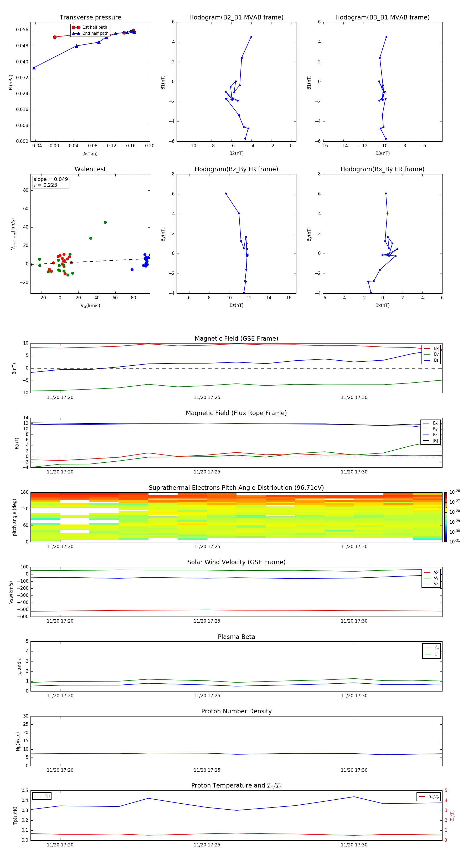
Task: Click the 'B2(nT)' x-axis label
Action: coord(236,153)
